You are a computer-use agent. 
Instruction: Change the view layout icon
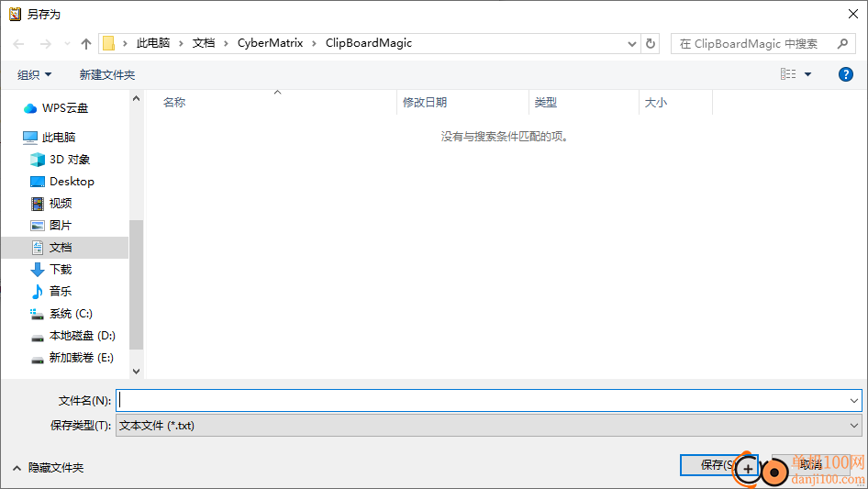788,74
